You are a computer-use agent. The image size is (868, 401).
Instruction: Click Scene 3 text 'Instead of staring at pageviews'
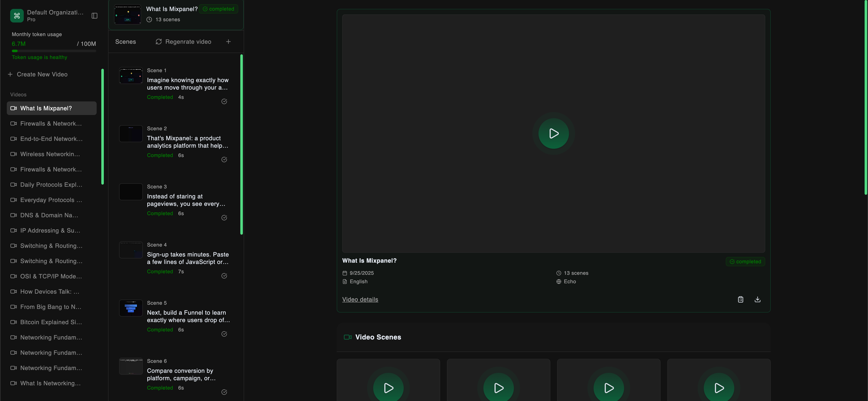coord(186,200)
